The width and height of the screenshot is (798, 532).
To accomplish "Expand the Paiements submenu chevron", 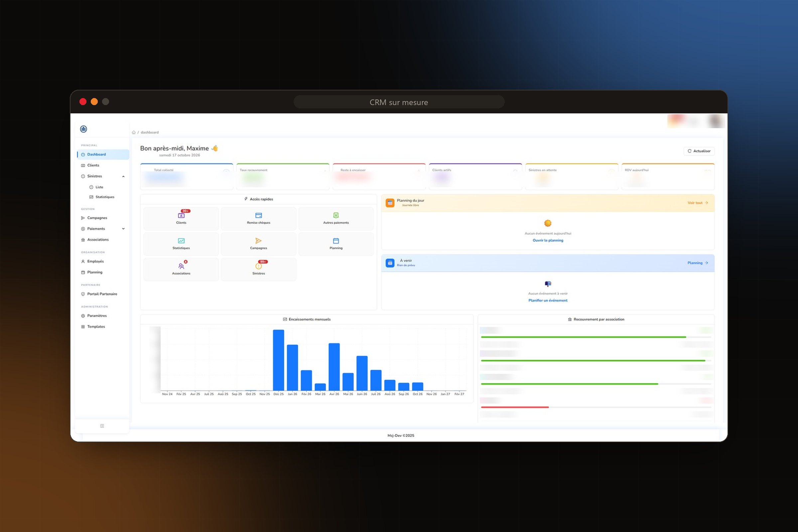I will click(123, 229).
